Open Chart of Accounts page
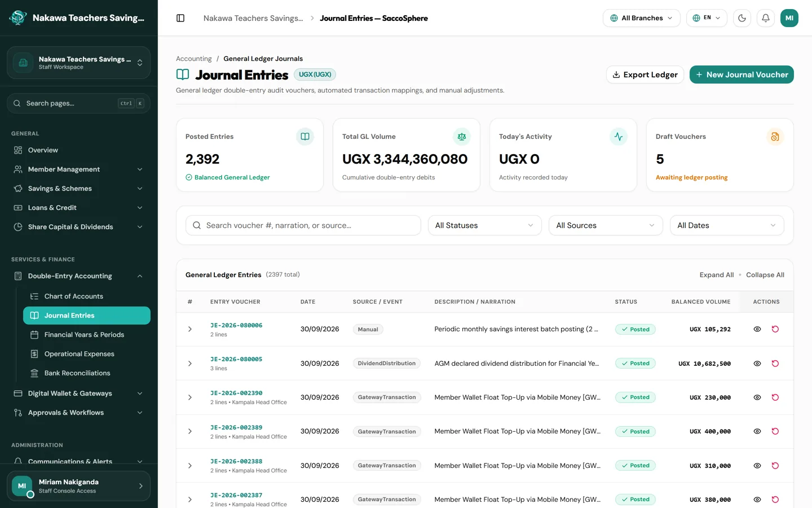The height and width of the screenshot is (508, 812). click(x=87, y=296)
